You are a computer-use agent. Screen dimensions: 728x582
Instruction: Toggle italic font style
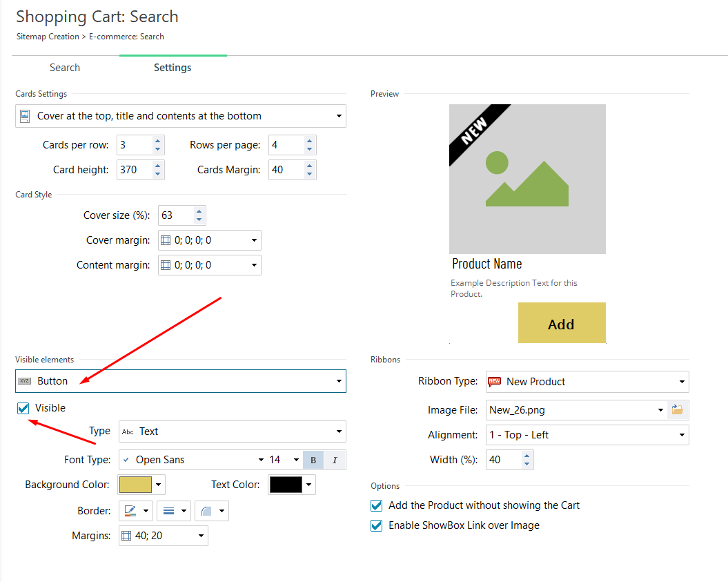(x=335, y=460)
